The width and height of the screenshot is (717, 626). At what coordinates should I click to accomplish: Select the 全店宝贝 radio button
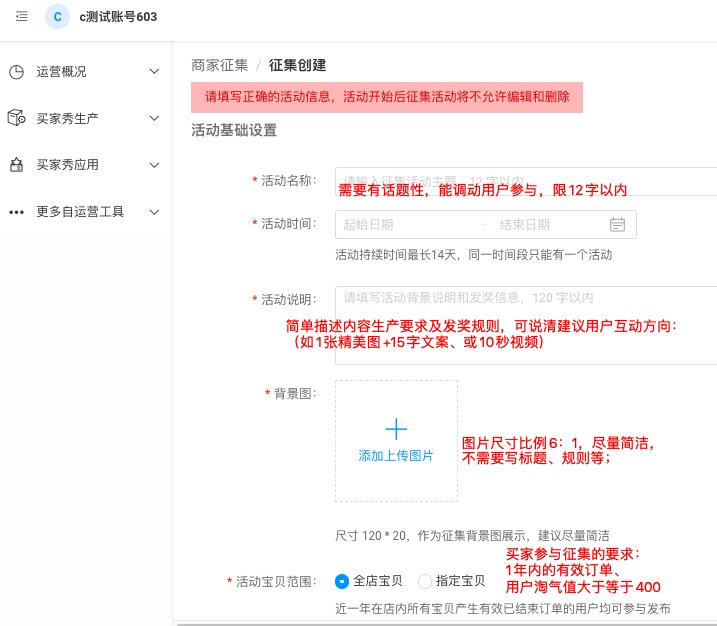(342, 581)
